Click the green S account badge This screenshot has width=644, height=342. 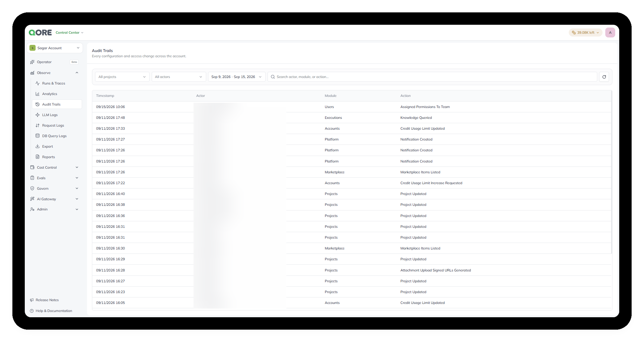click(x=33, y=48)
